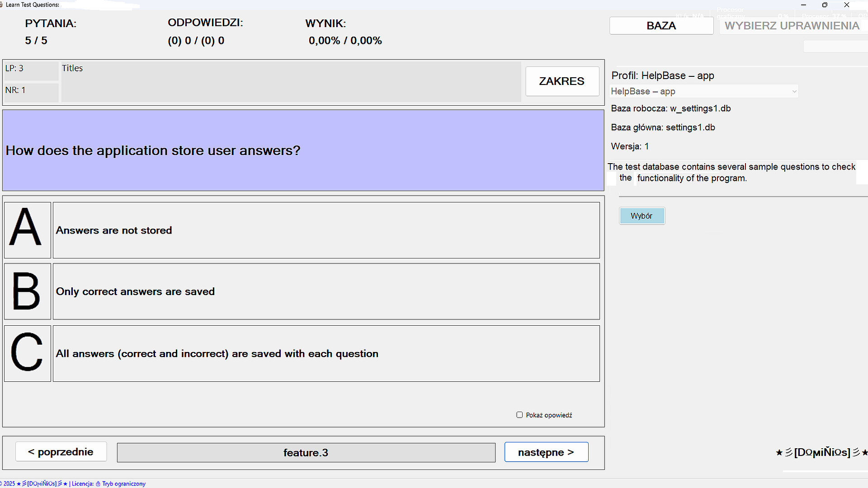This screenshot has height=488, width=868.
Task: Click the ZAKRES button
Action: (561, 81)
